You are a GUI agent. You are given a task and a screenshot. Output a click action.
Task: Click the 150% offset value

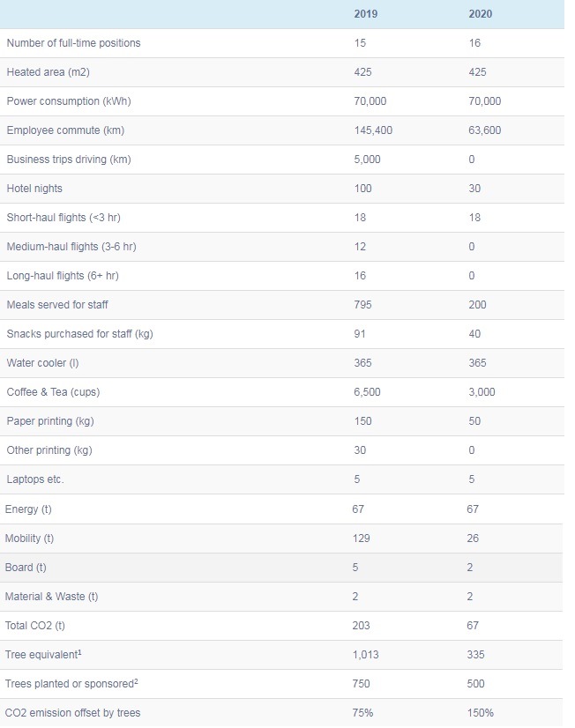482,713
